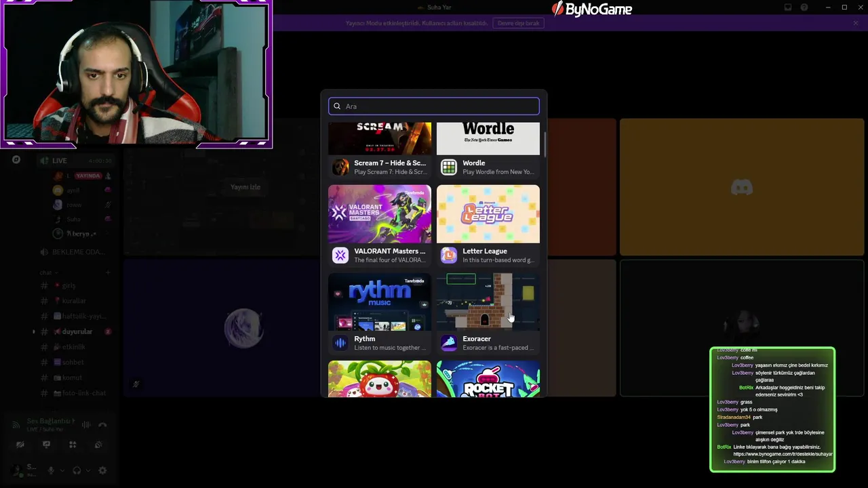
Task: Click user beryn in LIVE voice channel
Action: [x=83, y=234]
